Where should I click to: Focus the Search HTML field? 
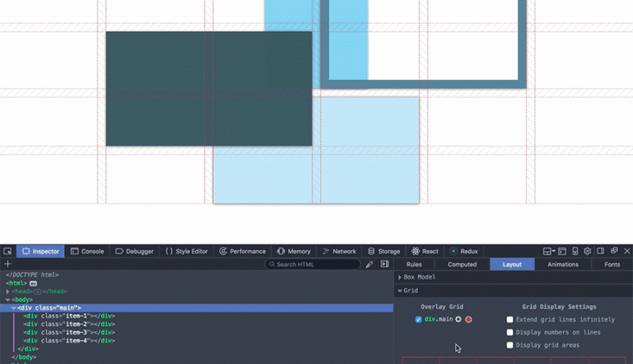pyautogui.click(x=313, y=264)
